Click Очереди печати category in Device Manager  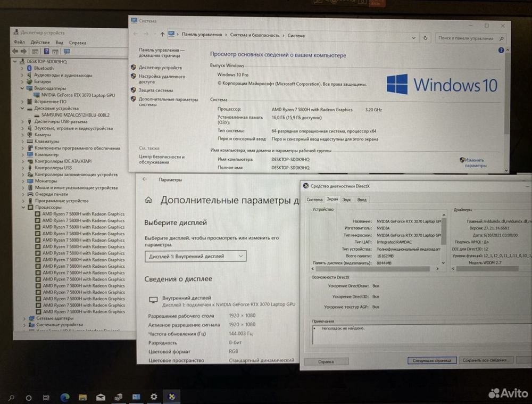point(52,194)
